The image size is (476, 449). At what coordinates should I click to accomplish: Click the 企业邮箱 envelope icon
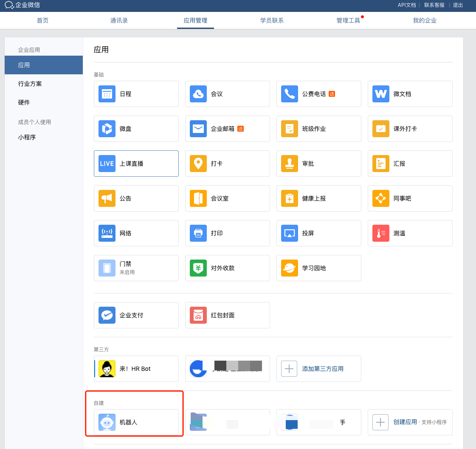pyautogui.click(x=198, y=129)
